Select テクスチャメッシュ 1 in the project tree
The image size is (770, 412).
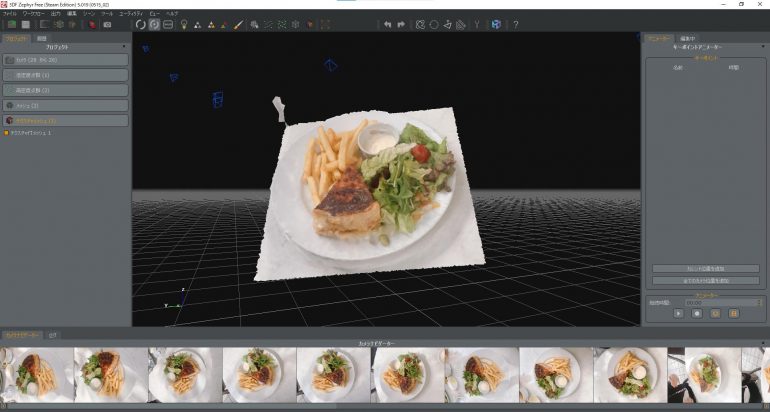coord(31,133)
